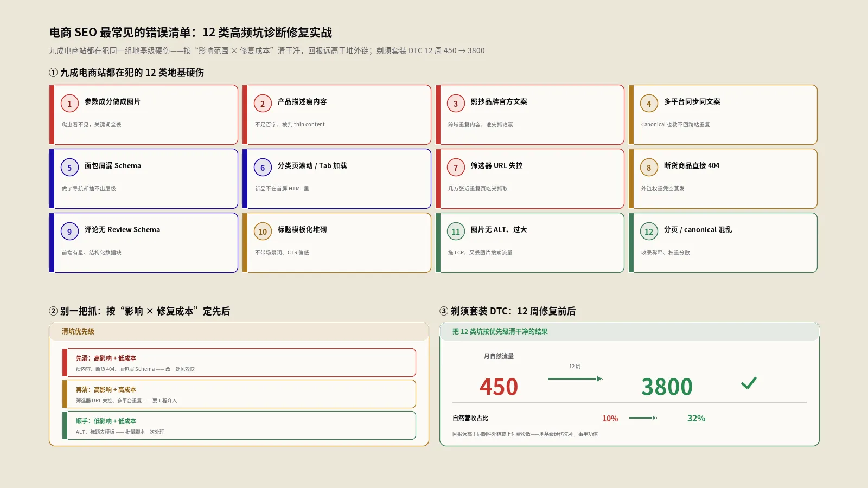Click the number 6 circle badge
The width and height of the screenshot is (868, 488).
[x=263, y=168]
